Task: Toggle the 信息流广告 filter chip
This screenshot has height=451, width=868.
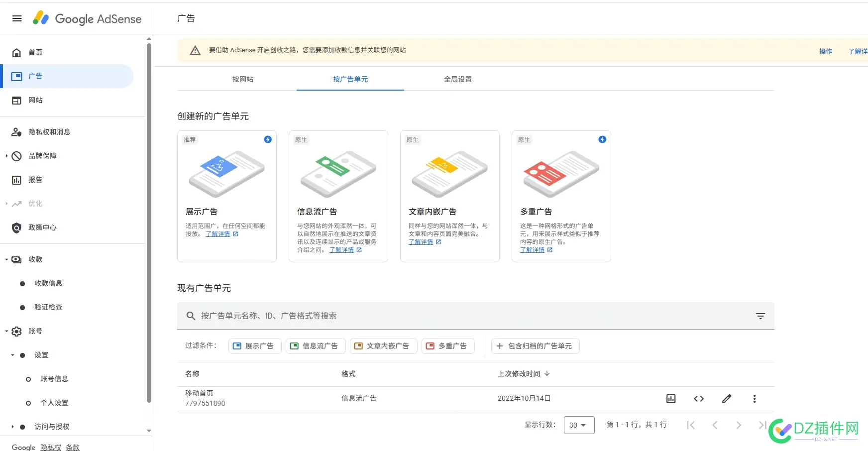Action: click(316, 346)
